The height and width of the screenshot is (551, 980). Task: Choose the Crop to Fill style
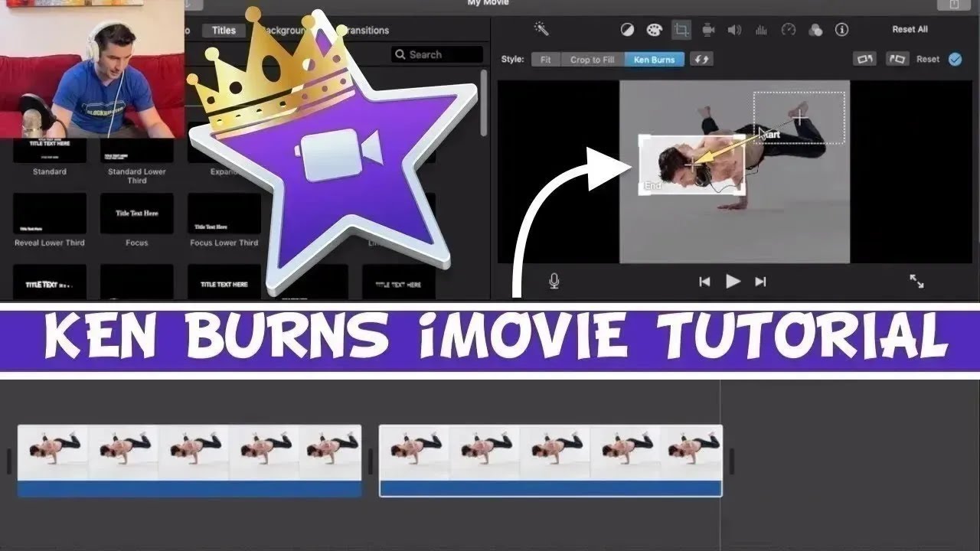593,59
